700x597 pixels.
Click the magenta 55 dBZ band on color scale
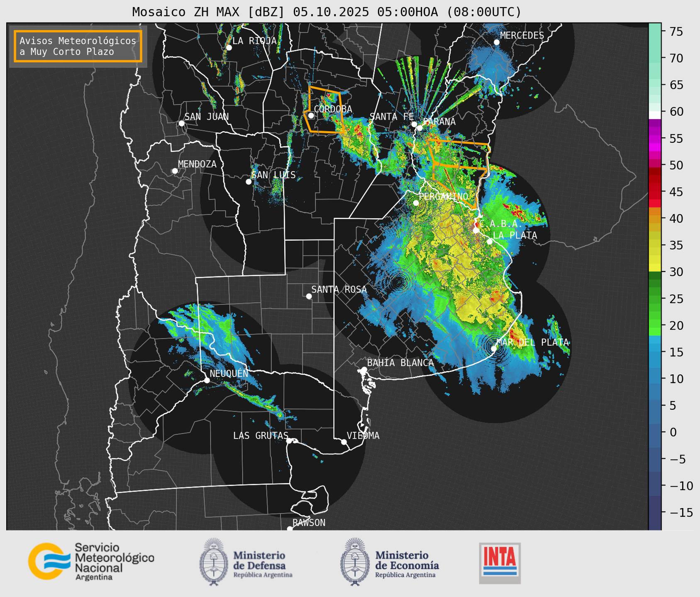pyautogui.click(x=655, y=139)
